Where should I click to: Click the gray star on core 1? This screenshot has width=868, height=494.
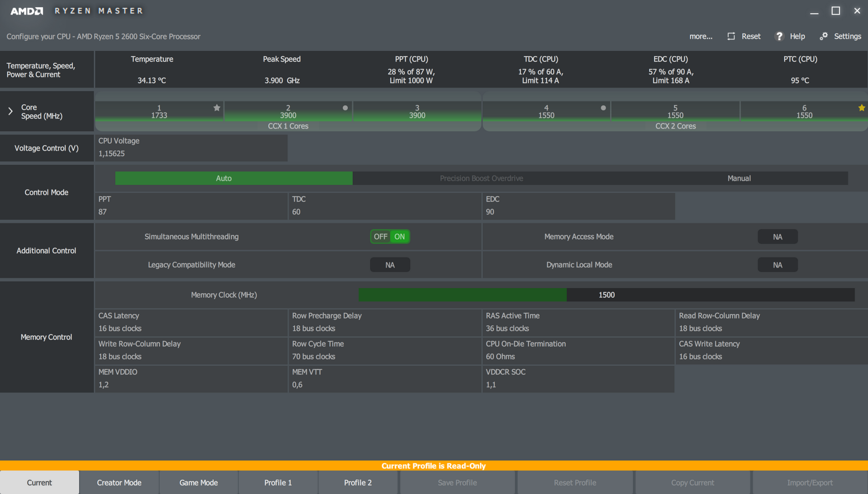point(217,108)
